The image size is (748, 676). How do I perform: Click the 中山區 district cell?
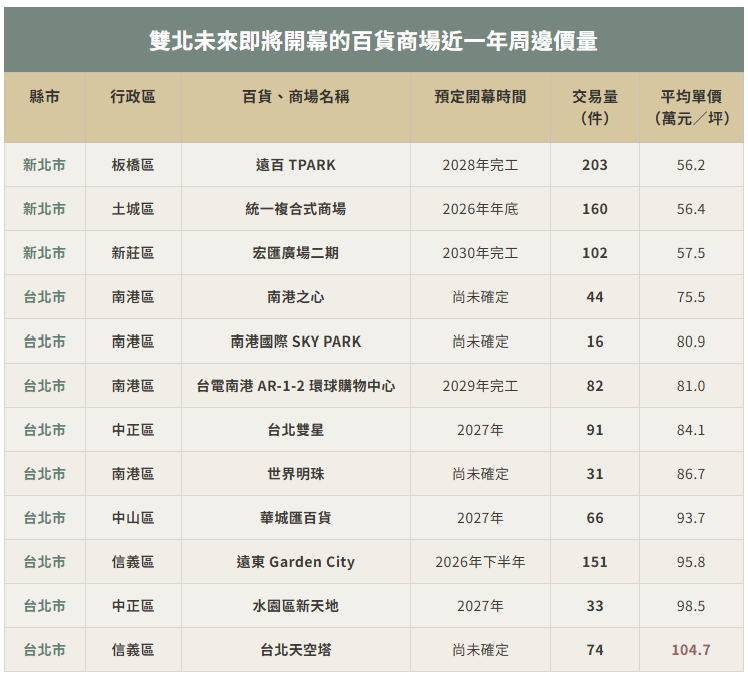coord(133,518)
